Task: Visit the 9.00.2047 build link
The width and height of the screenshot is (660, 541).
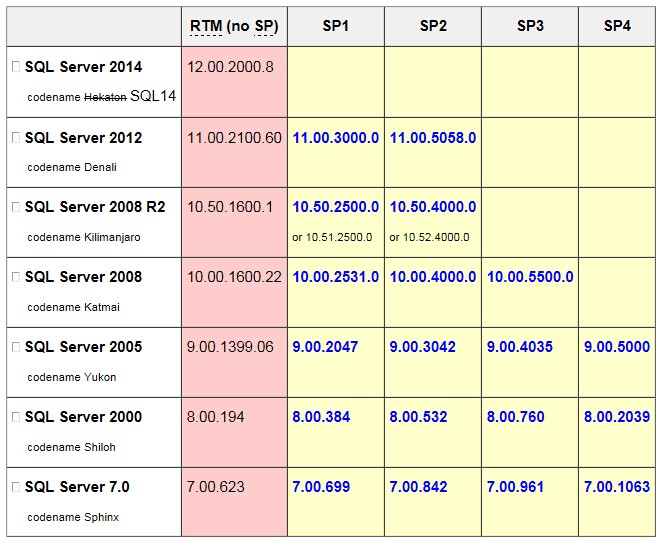Action: (325, 346)
